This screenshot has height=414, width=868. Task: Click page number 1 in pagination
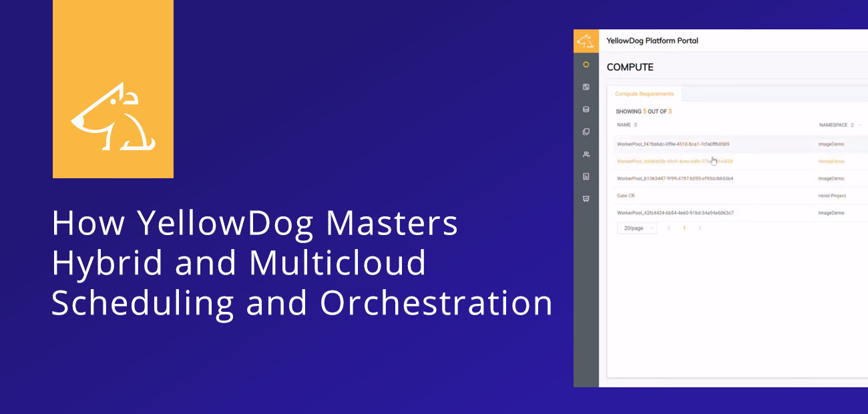coord(684,228)
